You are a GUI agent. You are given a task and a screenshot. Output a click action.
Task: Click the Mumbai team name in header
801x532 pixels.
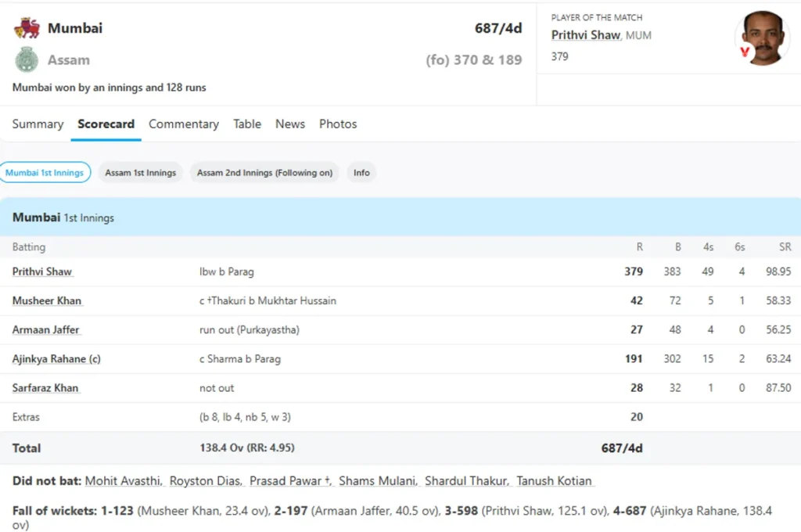[75, 28]
